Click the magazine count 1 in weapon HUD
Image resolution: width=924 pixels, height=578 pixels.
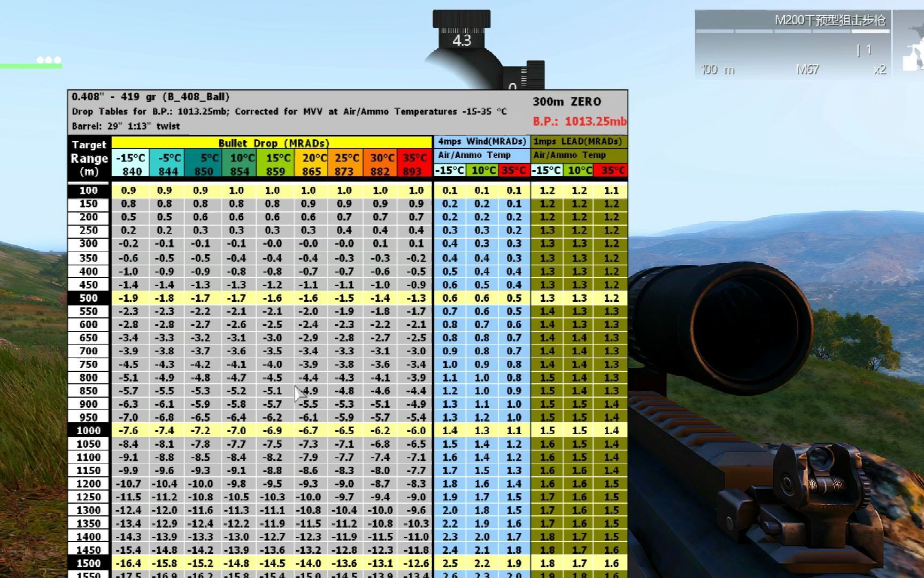868,50
